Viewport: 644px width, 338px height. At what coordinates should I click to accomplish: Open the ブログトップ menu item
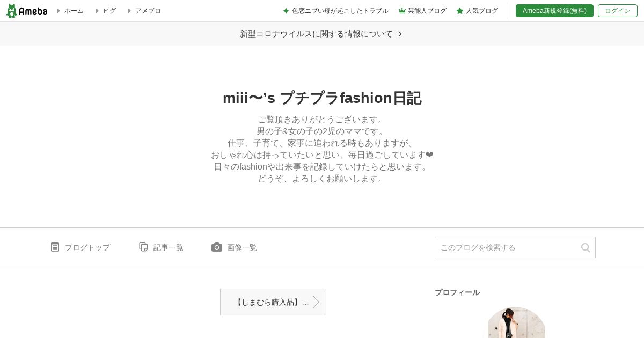80,247
